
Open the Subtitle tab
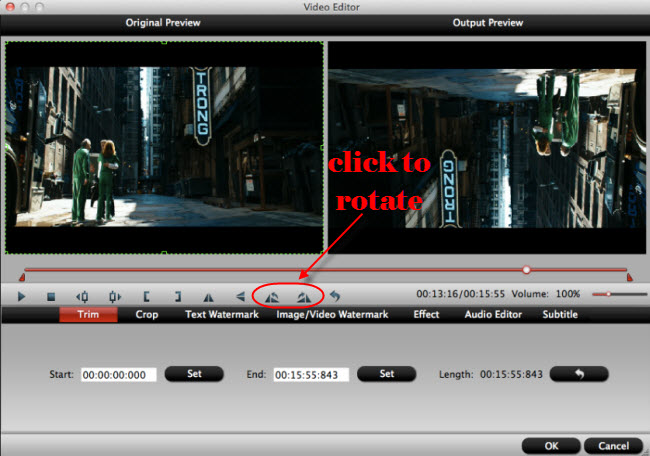560,314
